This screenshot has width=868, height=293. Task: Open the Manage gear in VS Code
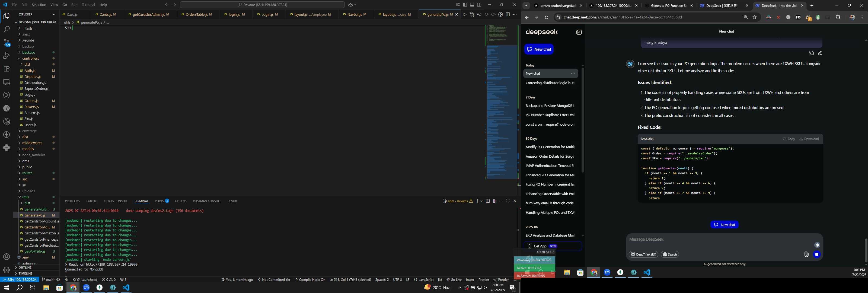(7, 270)
